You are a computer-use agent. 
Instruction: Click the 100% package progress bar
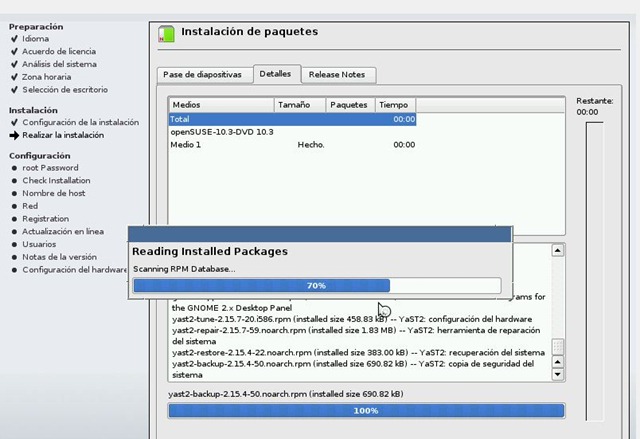point(366,411)
